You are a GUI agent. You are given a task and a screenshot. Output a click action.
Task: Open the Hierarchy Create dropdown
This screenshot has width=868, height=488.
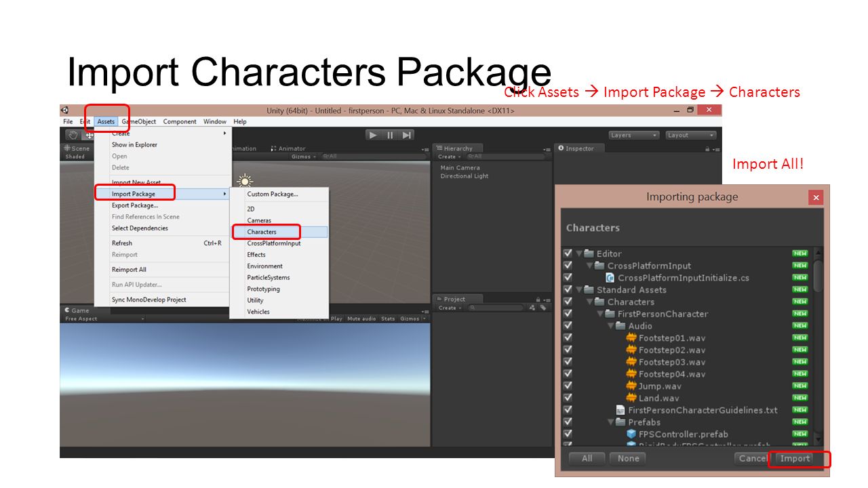coord(448,157)
